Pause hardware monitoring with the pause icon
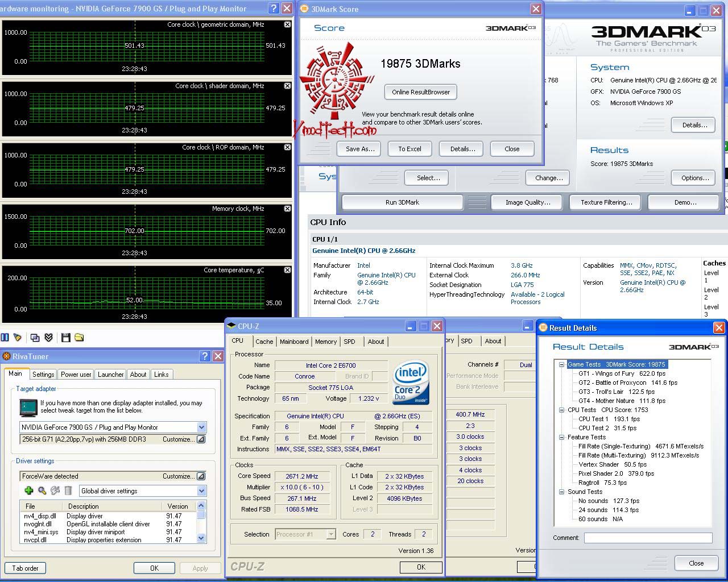This screenshot has width=728, height=582. [5, 338]
